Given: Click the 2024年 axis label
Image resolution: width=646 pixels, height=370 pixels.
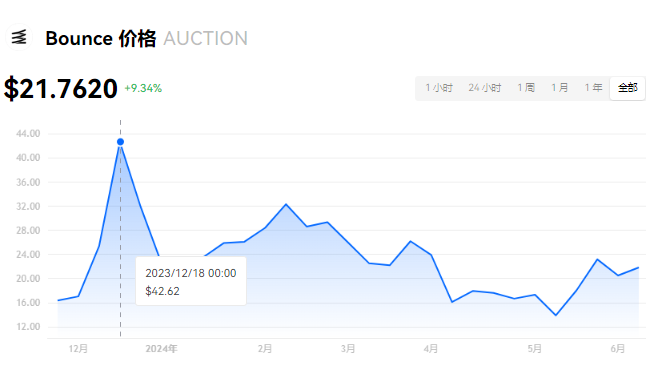Looking at the screenshot, I should coord(162,349).
